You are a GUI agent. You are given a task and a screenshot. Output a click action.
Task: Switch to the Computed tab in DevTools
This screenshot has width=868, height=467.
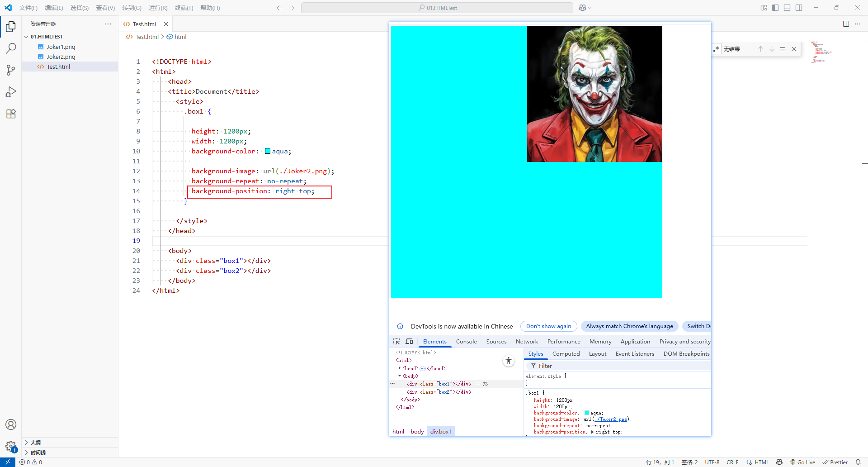click(566, 354)
